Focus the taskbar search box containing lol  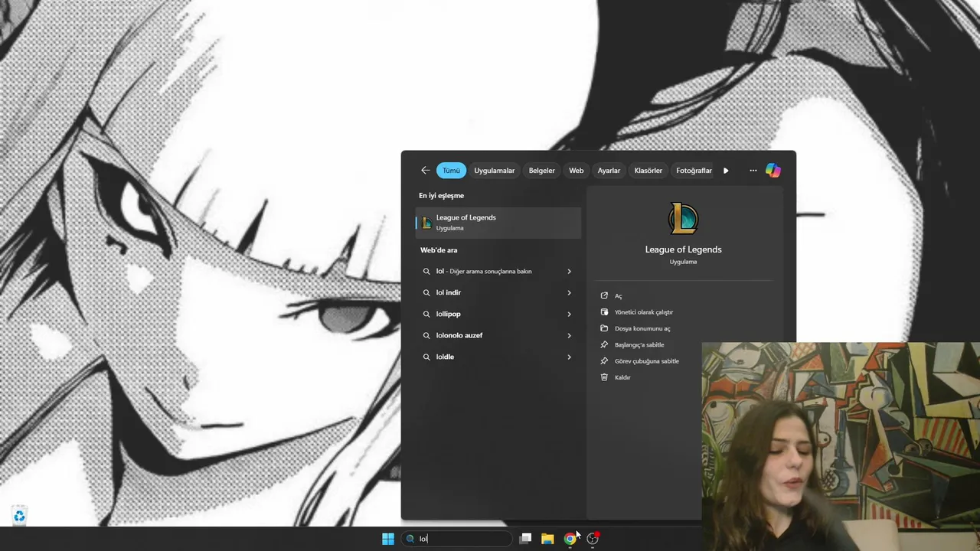coord(456,539)
